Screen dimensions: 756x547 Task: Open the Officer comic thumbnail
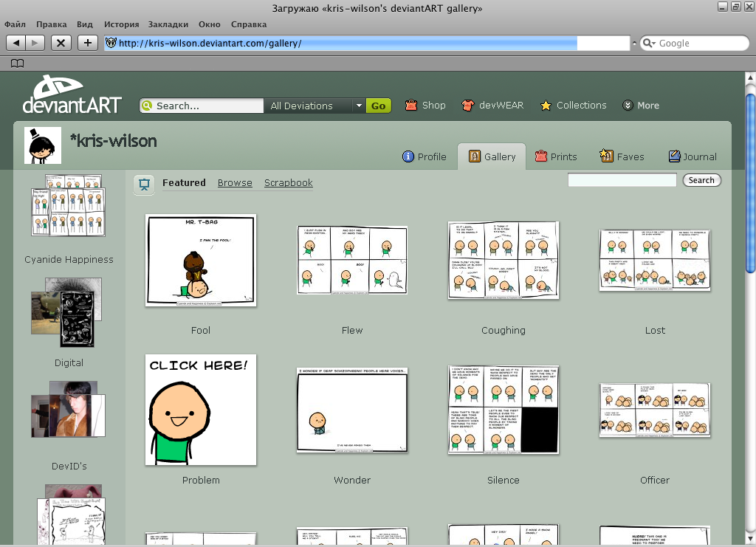(655, 410)
